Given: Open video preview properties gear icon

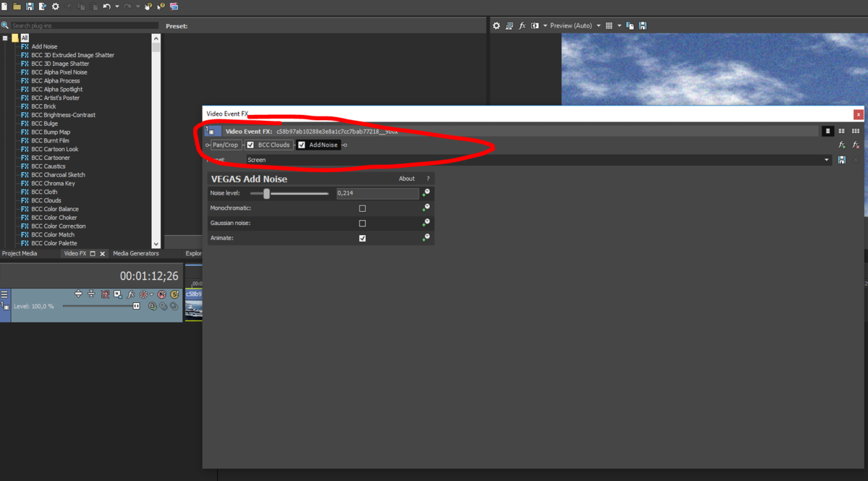Looking at the screenshot, I should 496,25.
